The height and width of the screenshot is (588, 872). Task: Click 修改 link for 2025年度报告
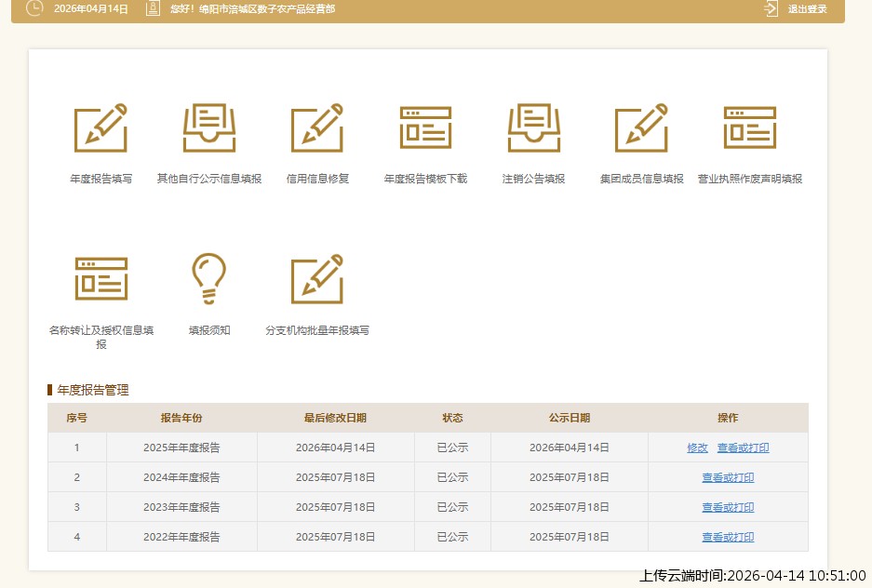(697, 448)
